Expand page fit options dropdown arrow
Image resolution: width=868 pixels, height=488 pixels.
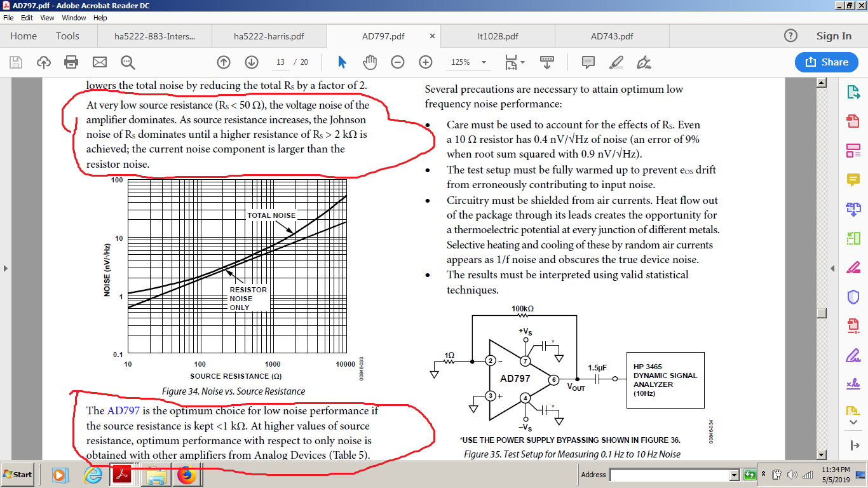click(522, 62)
